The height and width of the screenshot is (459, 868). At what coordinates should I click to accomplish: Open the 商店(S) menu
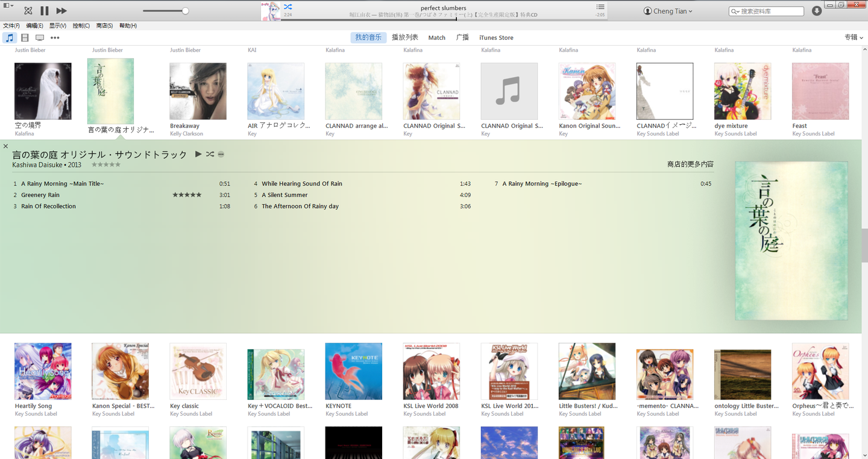click(x=104, y=26)
